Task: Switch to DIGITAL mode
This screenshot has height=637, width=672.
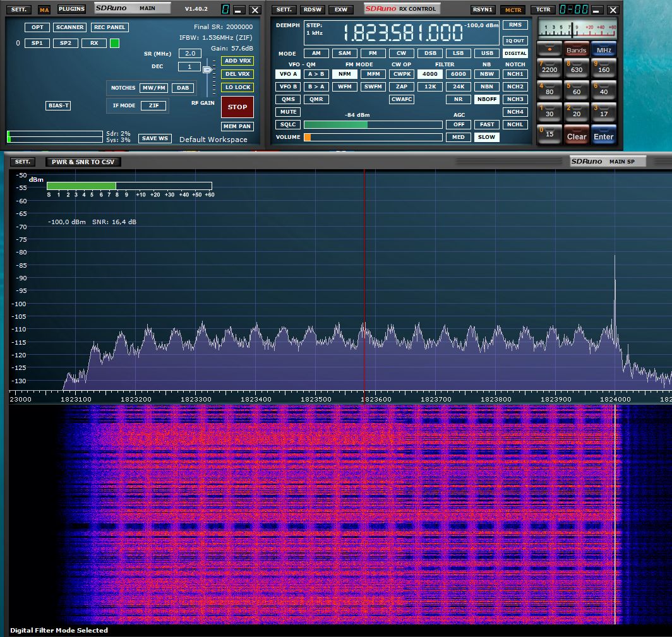Action: (515, 53)
